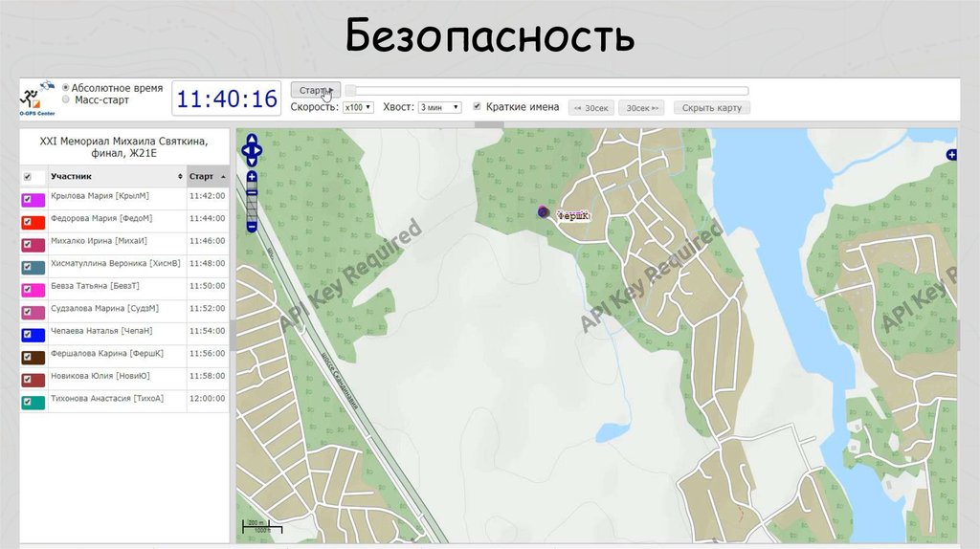The height and width of the screenshot is (549, 980).
Task: Click the playback progress bar track
Action: [548, 91]
